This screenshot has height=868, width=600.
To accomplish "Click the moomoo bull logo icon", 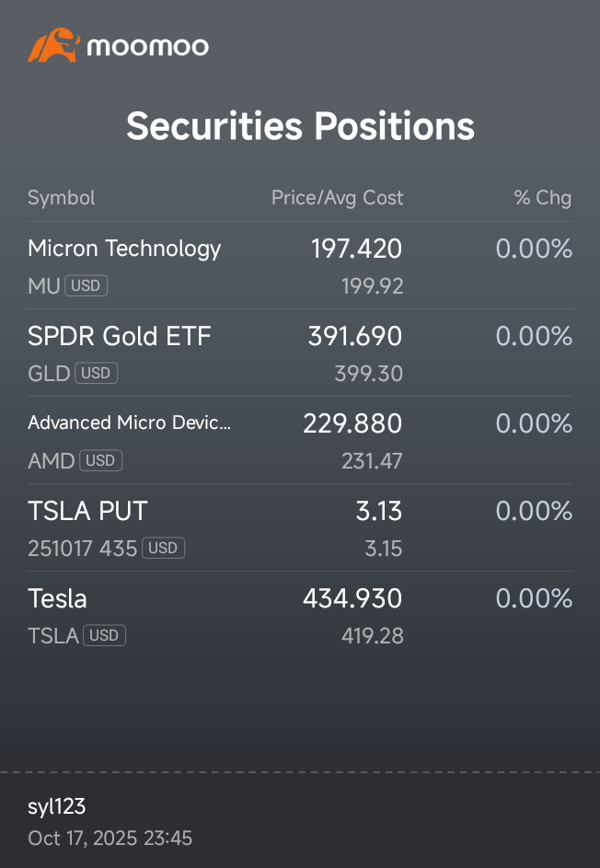I will click(53, 45).
